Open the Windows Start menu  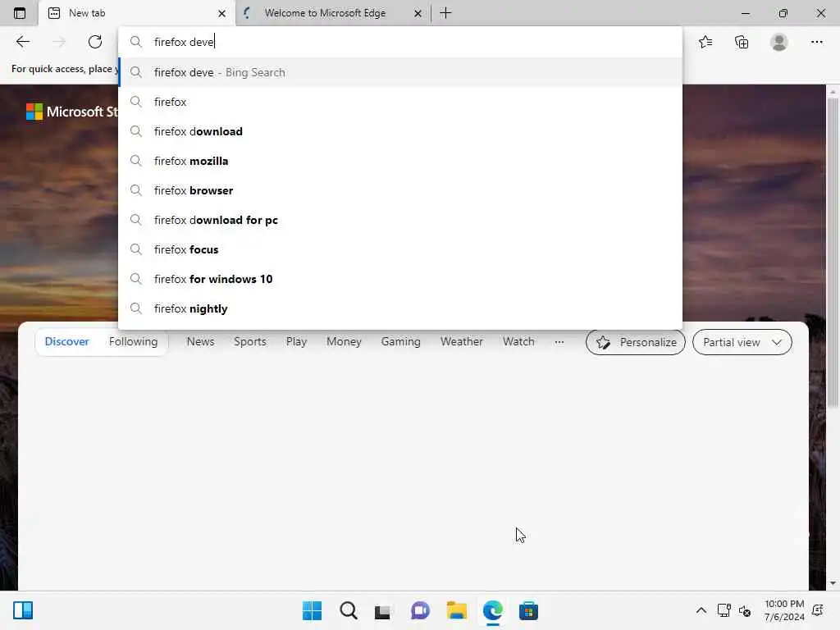[313, 610]
